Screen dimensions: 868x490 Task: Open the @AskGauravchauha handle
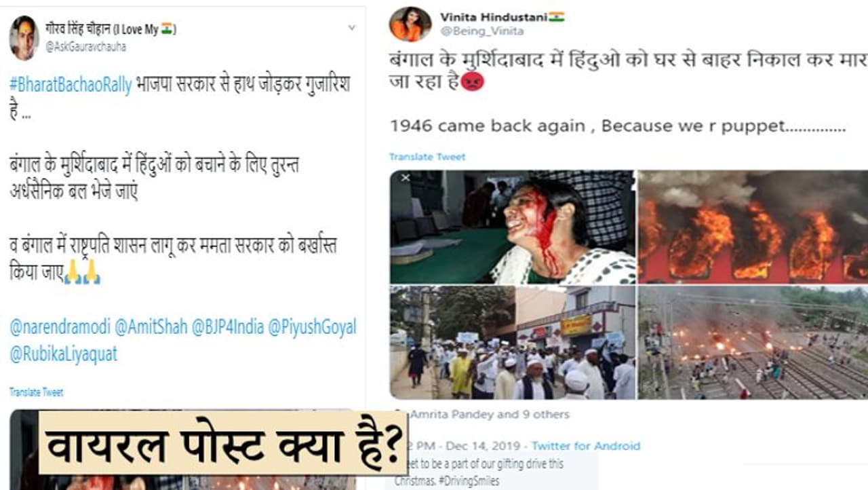pos(85,47)
